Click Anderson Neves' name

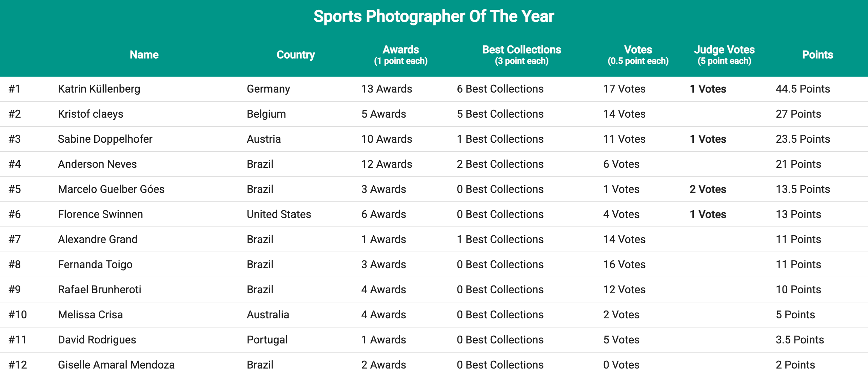pos(97,164)
